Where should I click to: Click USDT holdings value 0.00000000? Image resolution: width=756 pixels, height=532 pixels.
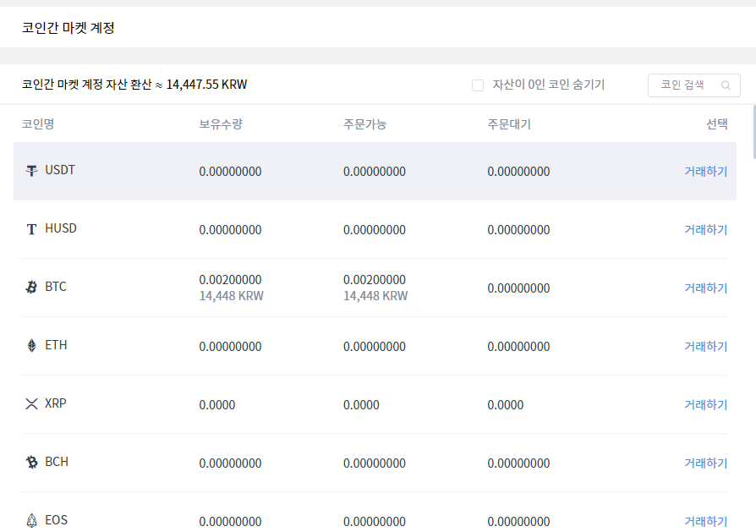231,171
